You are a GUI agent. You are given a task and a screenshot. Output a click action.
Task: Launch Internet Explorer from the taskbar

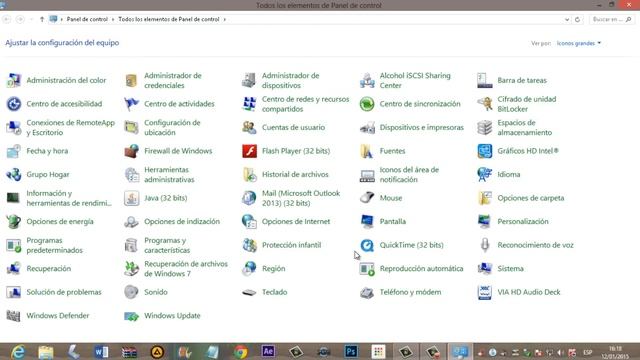pyautogui.click(x=18, y=351)
